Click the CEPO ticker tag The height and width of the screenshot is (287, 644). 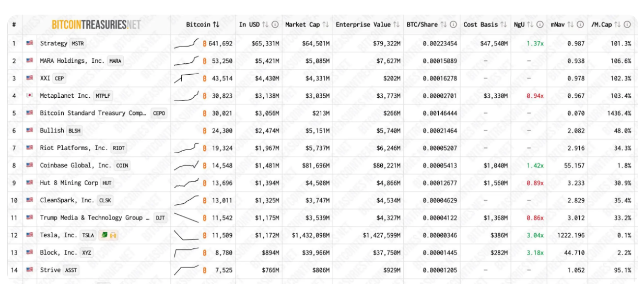(x=159, y=113)
